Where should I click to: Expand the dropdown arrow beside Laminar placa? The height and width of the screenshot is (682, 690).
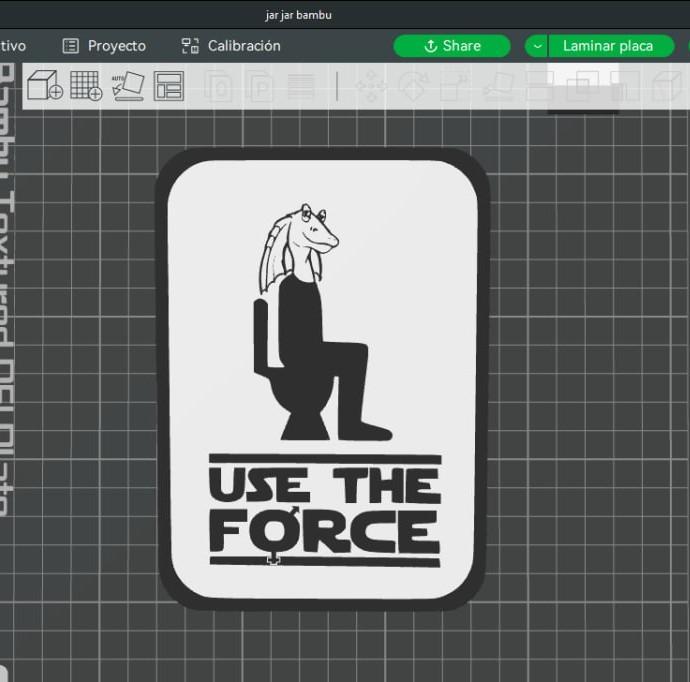537,46
